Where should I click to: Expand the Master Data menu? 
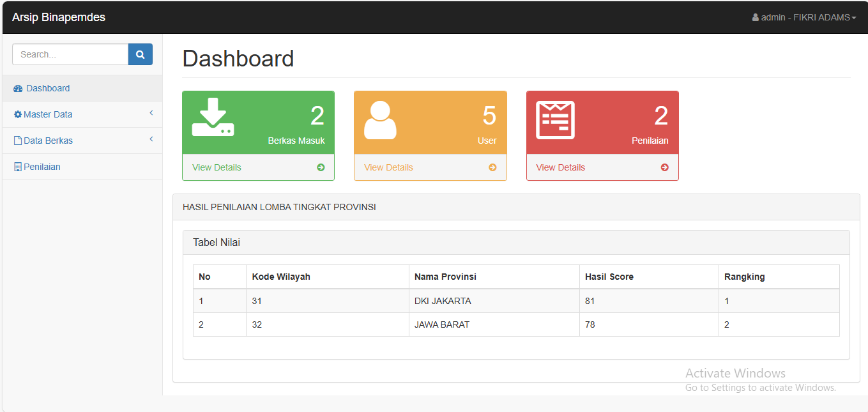pyautogui.click(x=48, y=114)
